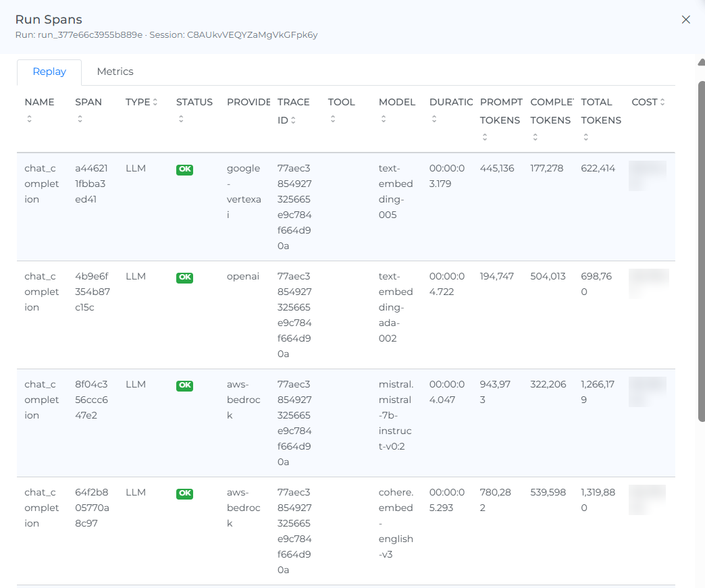Screen dimensions: 705x588
Task: Click the google-vertexai provider cell
Action: pos(244,192)
